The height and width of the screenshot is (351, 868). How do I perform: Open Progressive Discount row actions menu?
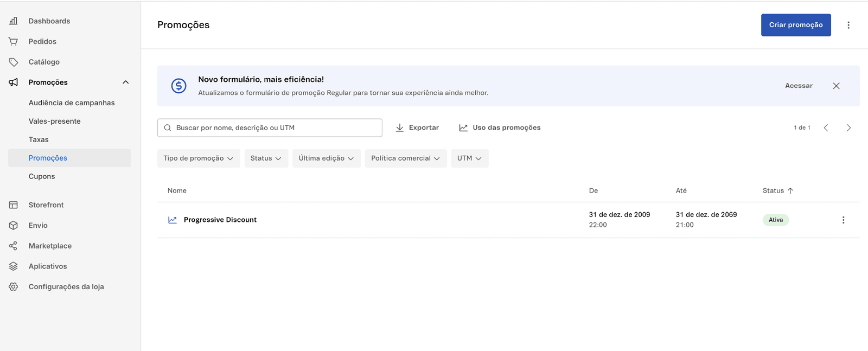tap(843, 220)
